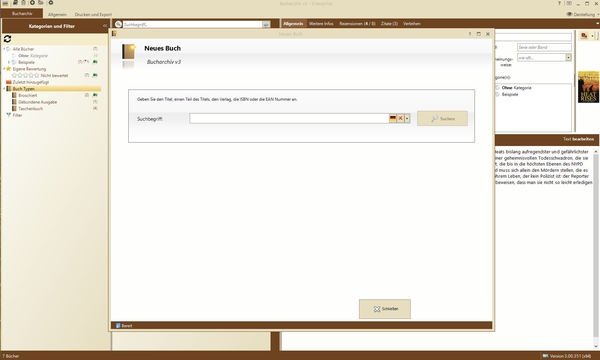The image size is (600, 360).
Task: Clear search term with red X icon
Action: (x=400, y=119)
